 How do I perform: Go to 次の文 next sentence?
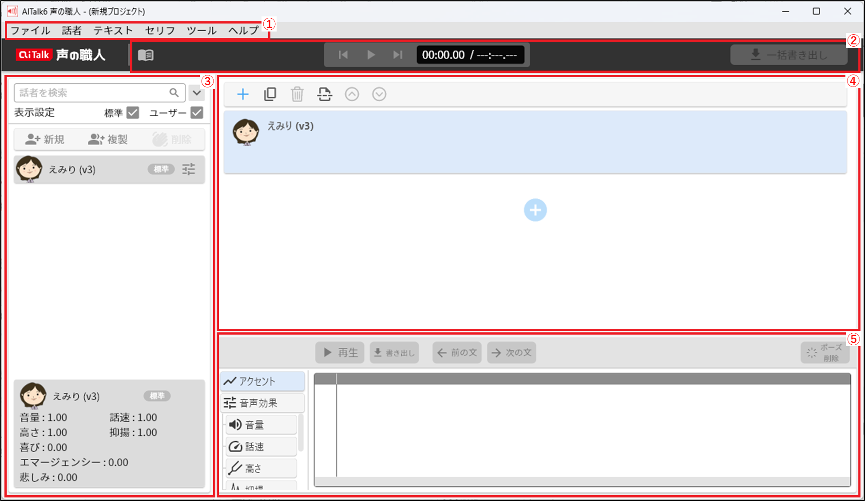coord(511,353)
